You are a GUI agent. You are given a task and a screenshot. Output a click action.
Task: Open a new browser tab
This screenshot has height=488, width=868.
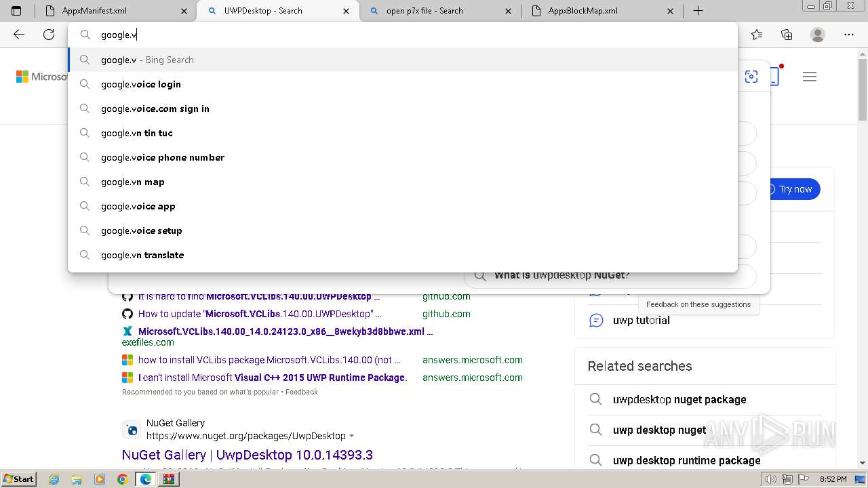698,11
